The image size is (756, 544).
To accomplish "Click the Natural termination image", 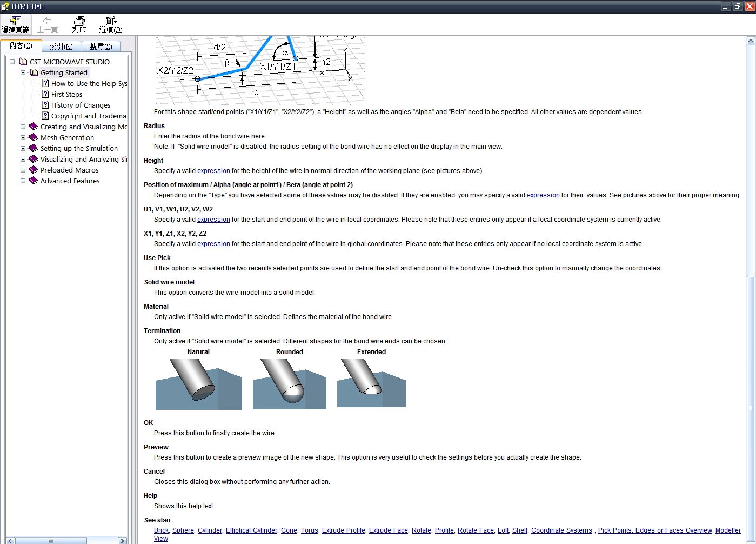I will tap(199, 384).
